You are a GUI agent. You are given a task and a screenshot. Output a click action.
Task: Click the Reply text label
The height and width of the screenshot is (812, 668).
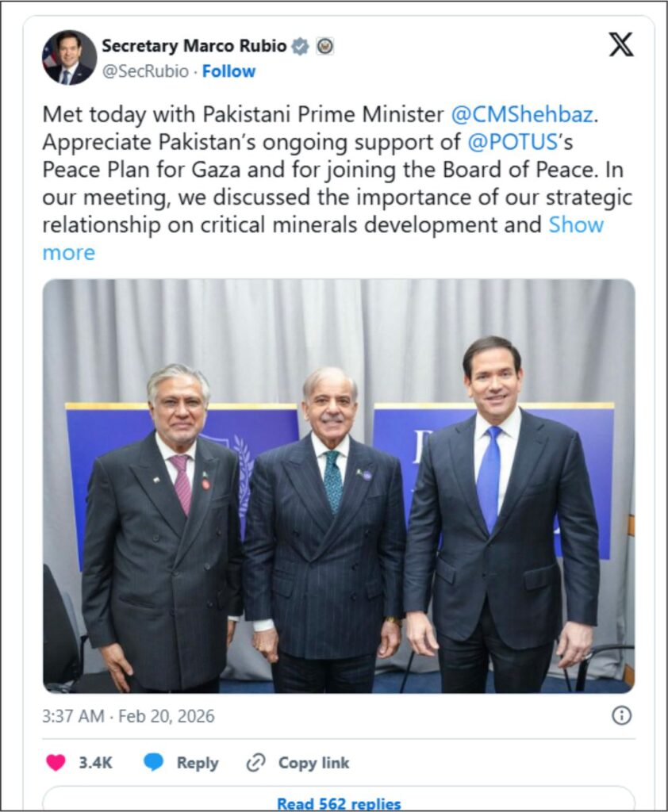coord(198,763)
